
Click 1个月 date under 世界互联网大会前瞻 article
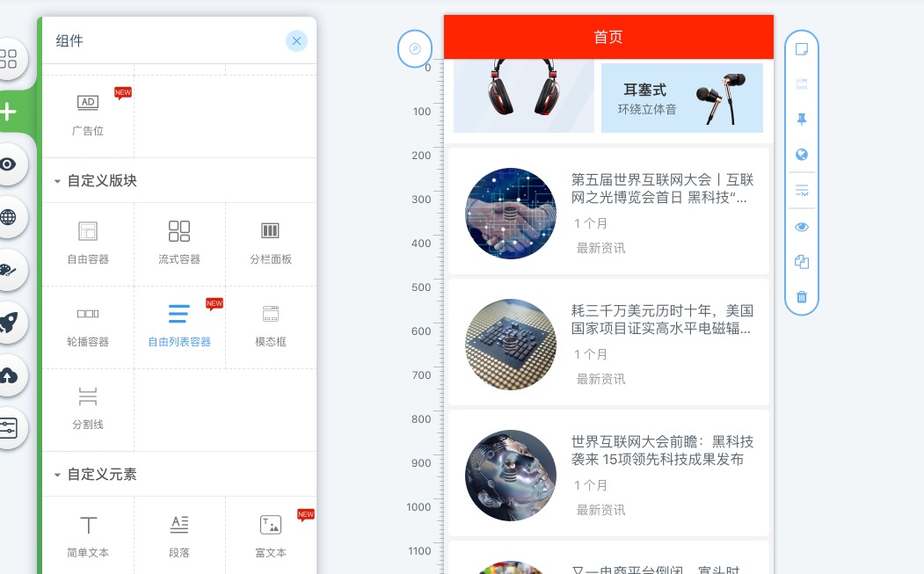pos(591,485)
